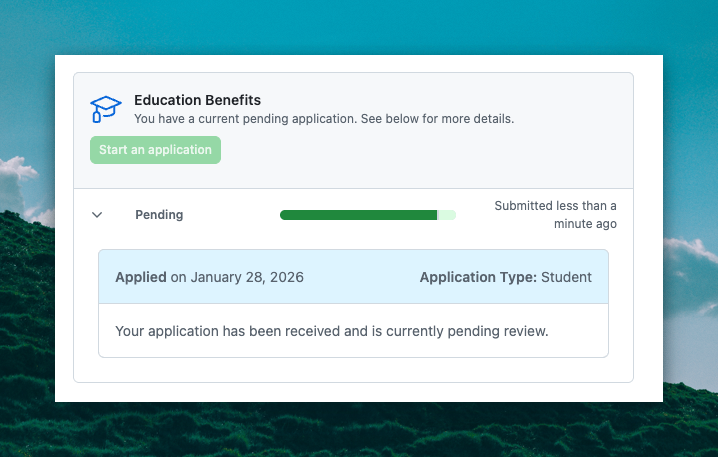Click 'Submitted less than a minute ago' text
718x457 pixels.
(555, 215)
